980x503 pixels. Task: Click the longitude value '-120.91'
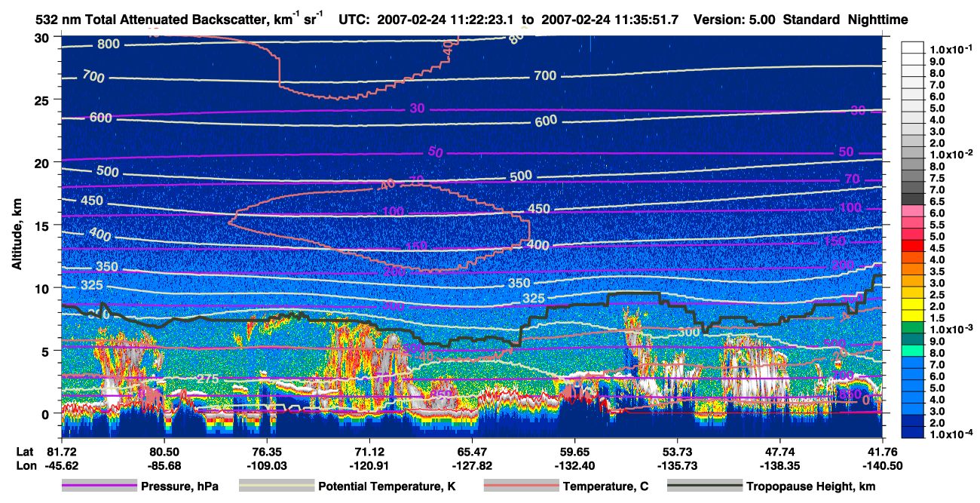[x=369, y=465]
